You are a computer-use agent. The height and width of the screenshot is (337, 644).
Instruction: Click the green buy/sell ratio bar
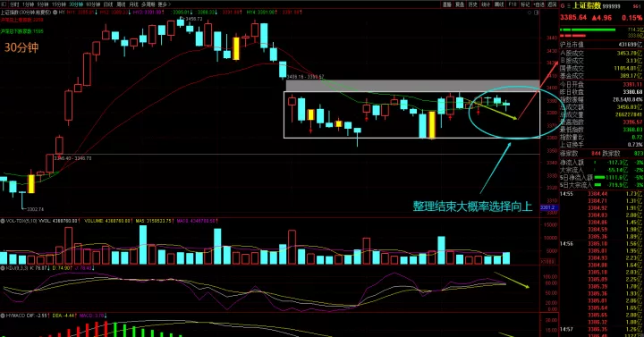(x=588, y=29)
